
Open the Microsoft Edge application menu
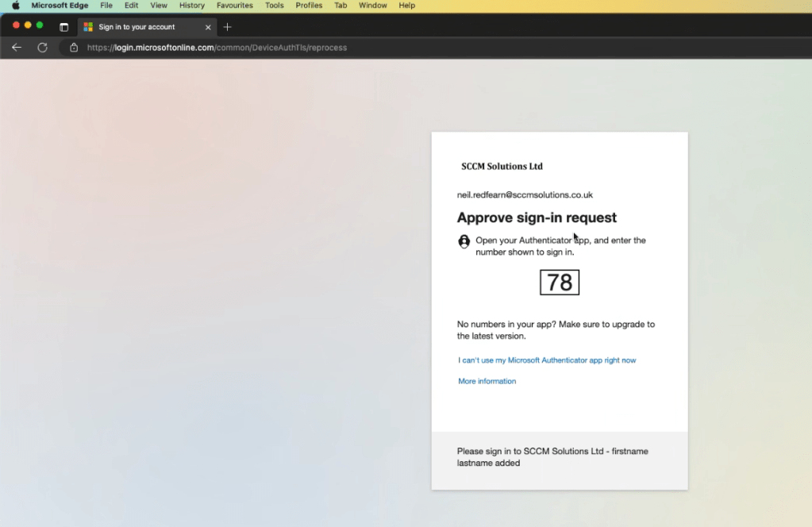pyautogui.click(x=60, y=6)
